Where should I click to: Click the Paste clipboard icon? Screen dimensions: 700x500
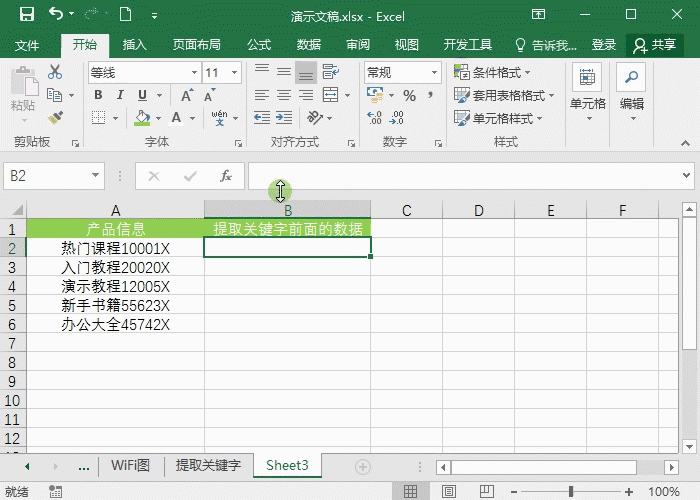pos(23,81)
